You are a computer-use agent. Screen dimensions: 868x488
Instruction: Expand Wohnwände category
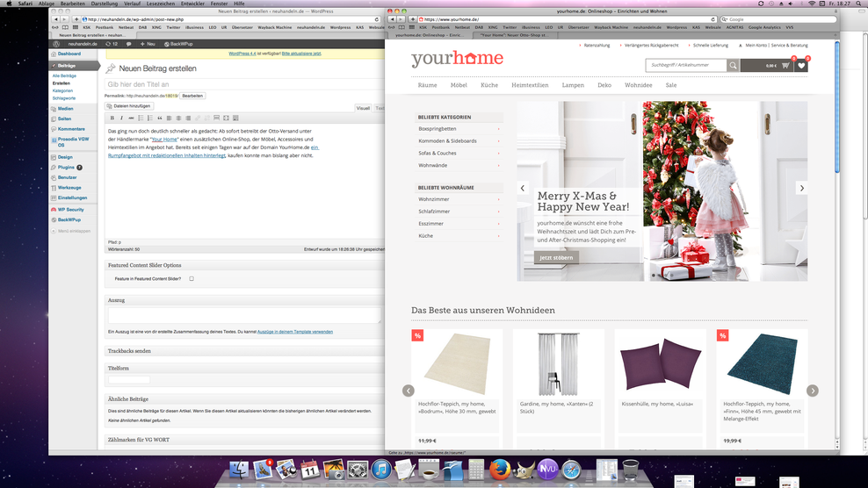498,165
